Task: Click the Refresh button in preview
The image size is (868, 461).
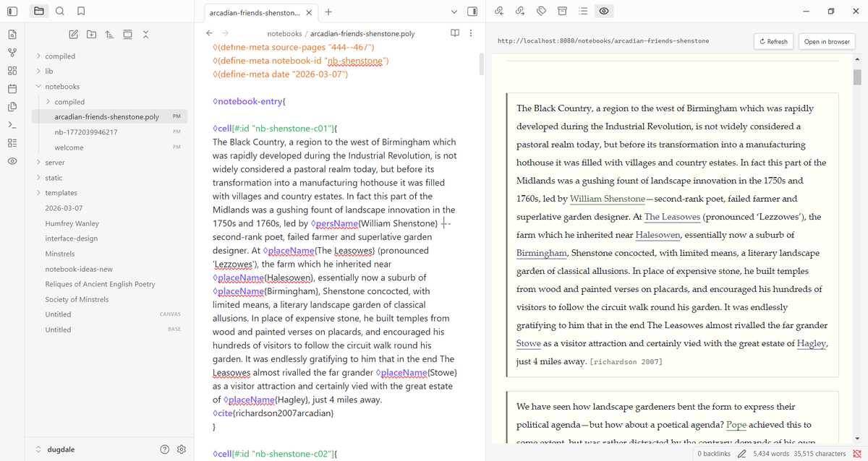Action: (x=774, y=41)
